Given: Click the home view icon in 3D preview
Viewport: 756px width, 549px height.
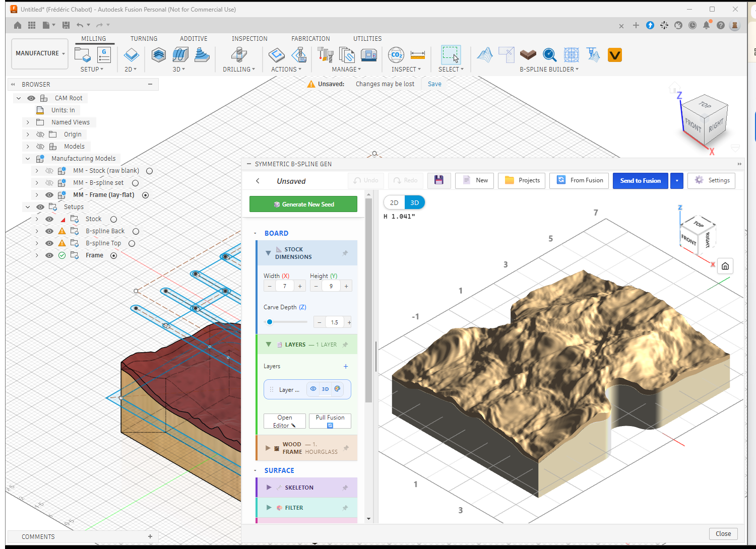Looking at the screenshot, I should [x=725, y=266].
